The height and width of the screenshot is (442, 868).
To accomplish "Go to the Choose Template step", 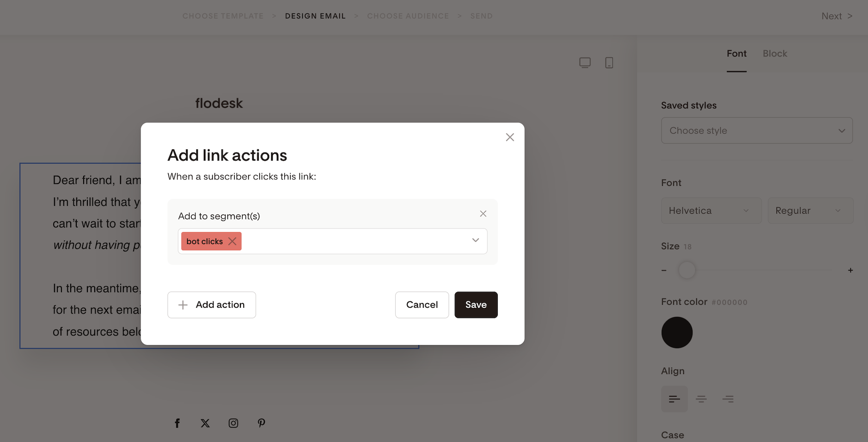I will [x=223, y=16].
